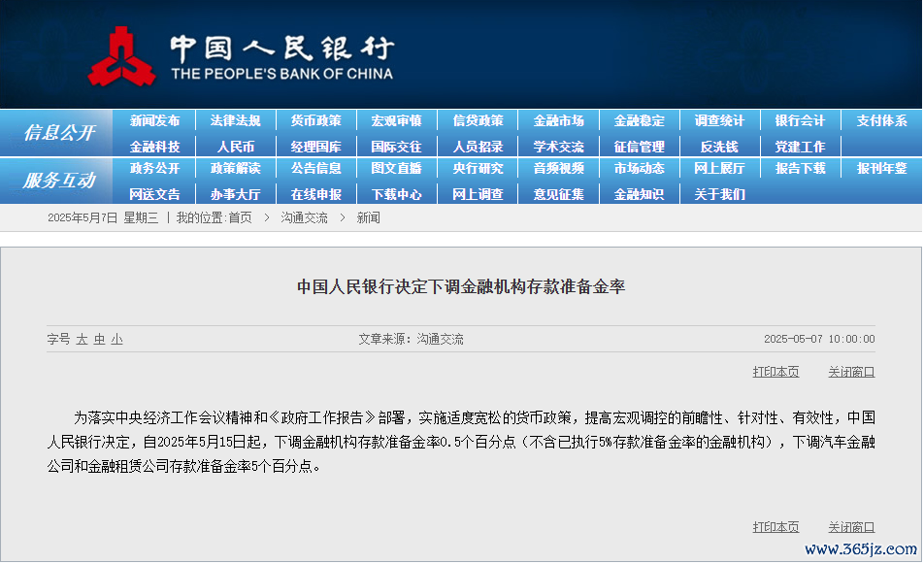The height and width of the screenshot is (564, 924).
Task: Set font size to 大
Action: tap(82, 340)
